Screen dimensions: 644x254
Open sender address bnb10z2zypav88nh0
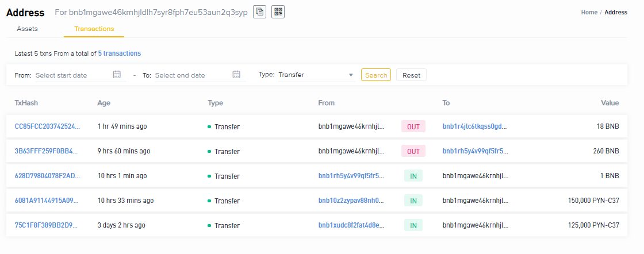[x=351, y=201]
